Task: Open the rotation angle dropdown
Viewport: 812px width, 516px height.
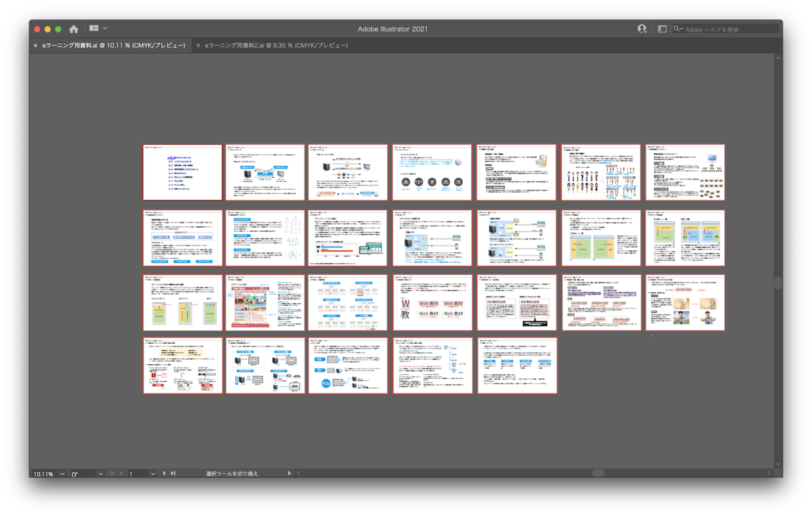Action: pyautogui.click(x=100, y=473)
